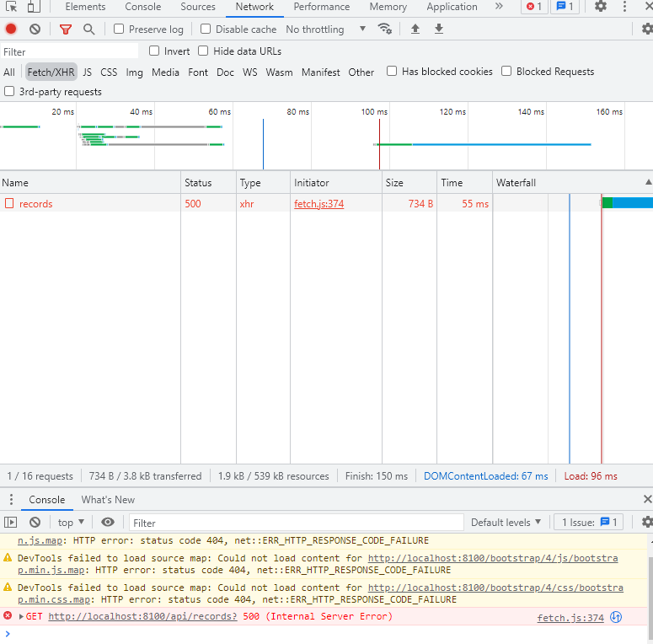Clear the console messages
653x644 pixels.
click(35, 522)
